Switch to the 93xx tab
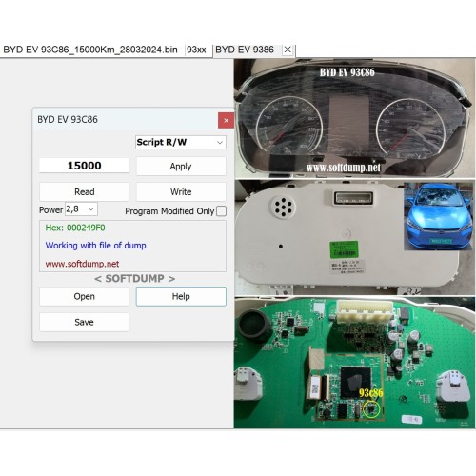Image resolution: width=476 pixels, height=476 pixels. click(x=196, y=50)
